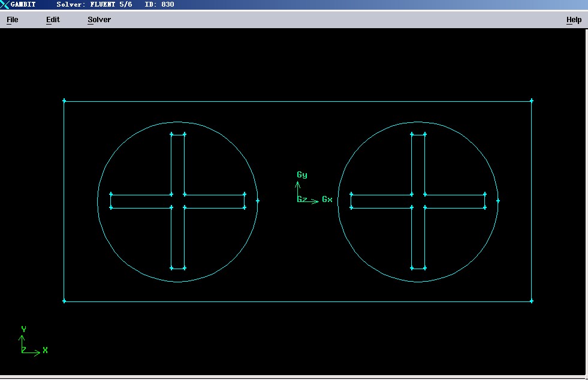Open the Solver menu

99,20
